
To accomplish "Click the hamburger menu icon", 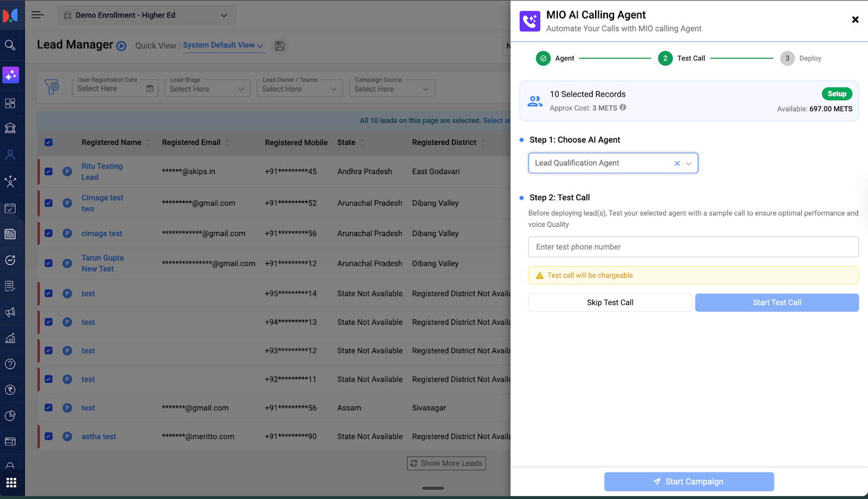I will 37,15.
